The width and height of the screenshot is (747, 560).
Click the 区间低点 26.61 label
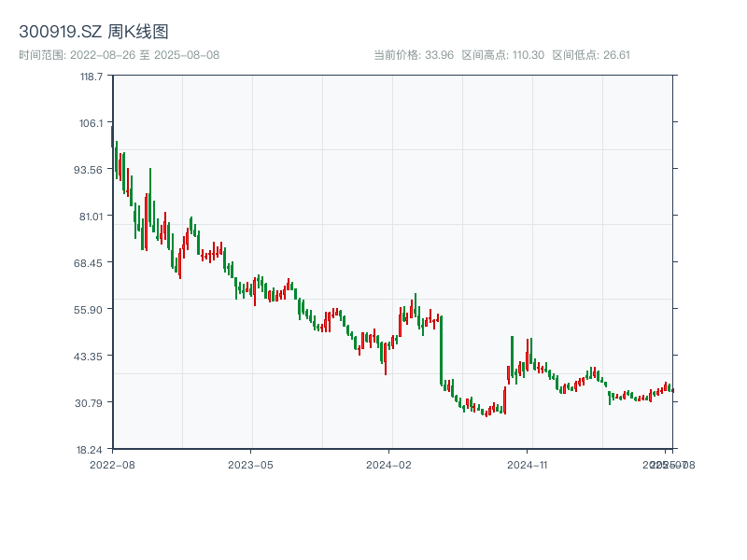point(591,55)
